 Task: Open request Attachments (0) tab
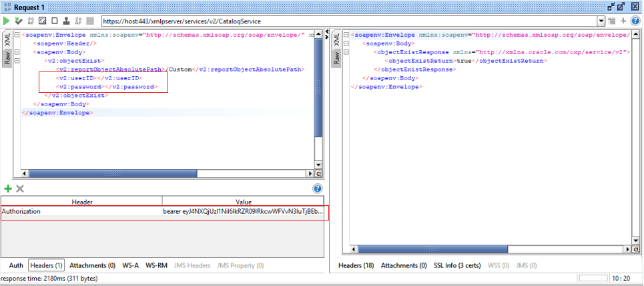click(x=92, y=265)
